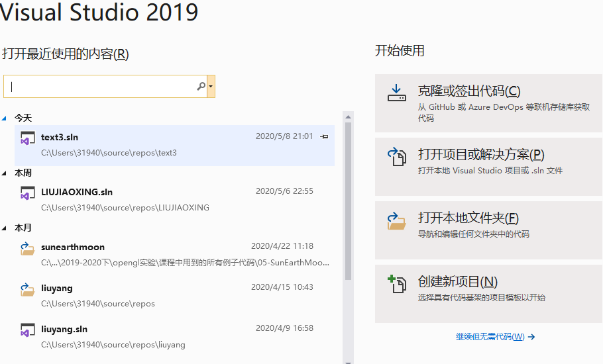
Task: Click the path ending LIUJIAOXING
Action: click(x=125, y=208)
